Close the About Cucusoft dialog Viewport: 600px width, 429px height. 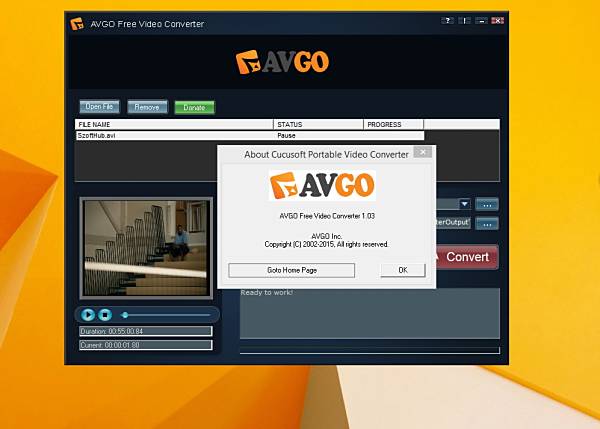click(423, 152)
